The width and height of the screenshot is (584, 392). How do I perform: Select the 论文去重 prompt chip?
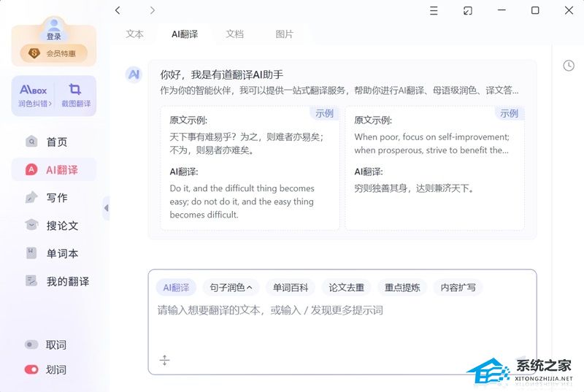[346, 288]
